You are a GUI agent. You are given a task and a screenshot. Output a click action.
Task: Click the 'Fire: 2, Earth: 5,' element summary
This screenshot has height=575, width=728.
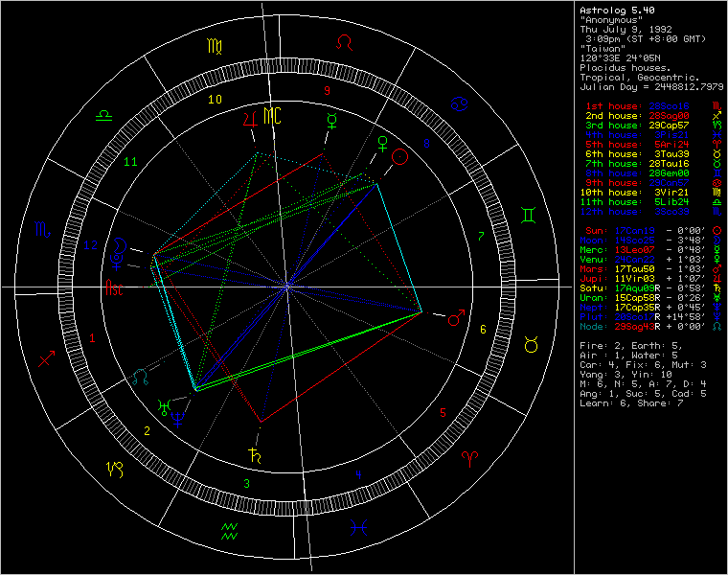pos(631,346)
